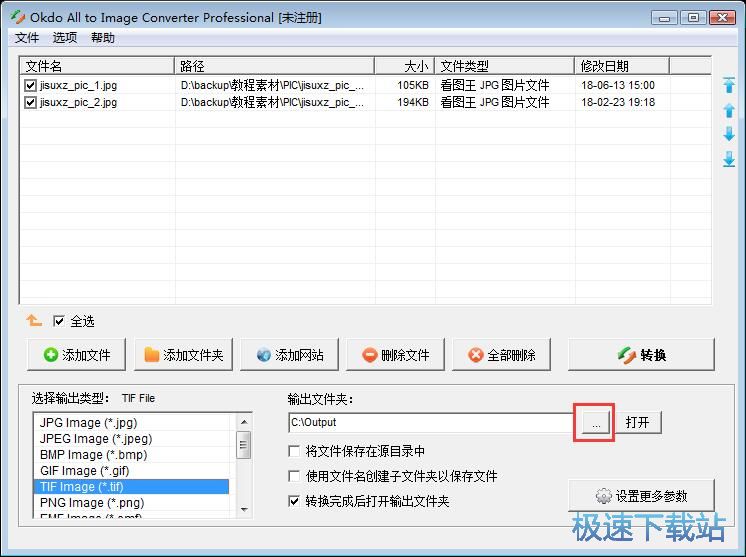Select PNG Image (*.png) output type
Image resolution: width=746 pixels, height=557 pixels.
131,503
